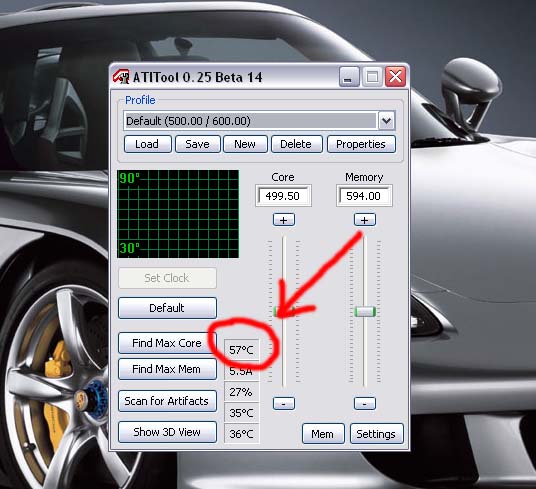Click the Core clock slider handle
This screenshot has width=536, height=489.
[x=284, y=312]
